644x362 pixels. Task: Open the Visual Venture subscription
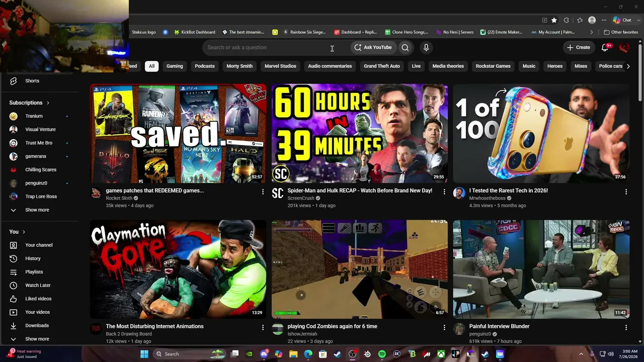(x=40, y=129)
